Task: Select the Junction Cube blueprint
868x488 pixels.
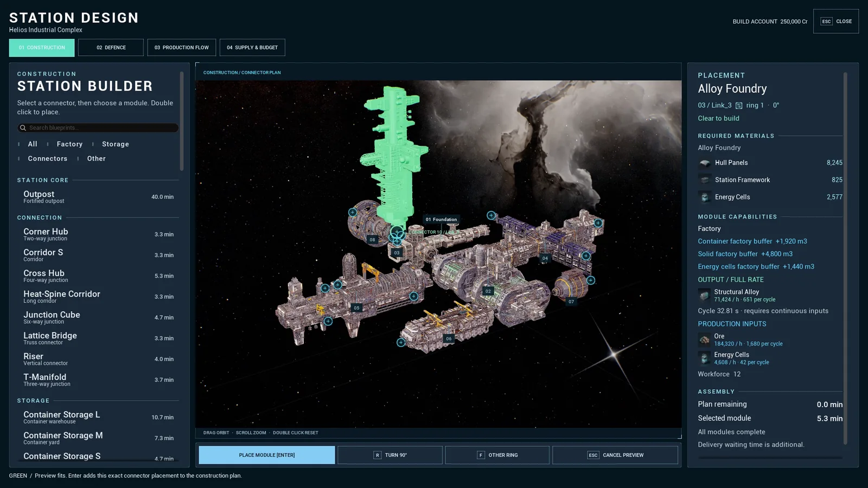Action: pyautogui.click(x=98, y=318)
